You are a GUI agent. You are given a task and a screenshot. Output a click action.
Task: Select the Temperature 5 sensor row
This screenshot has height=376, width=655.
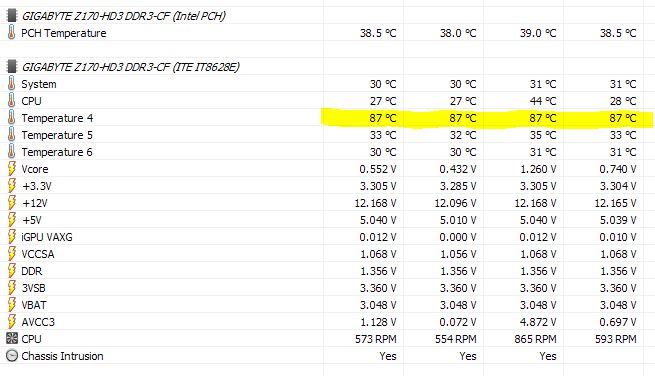click(x=328, y=135)
